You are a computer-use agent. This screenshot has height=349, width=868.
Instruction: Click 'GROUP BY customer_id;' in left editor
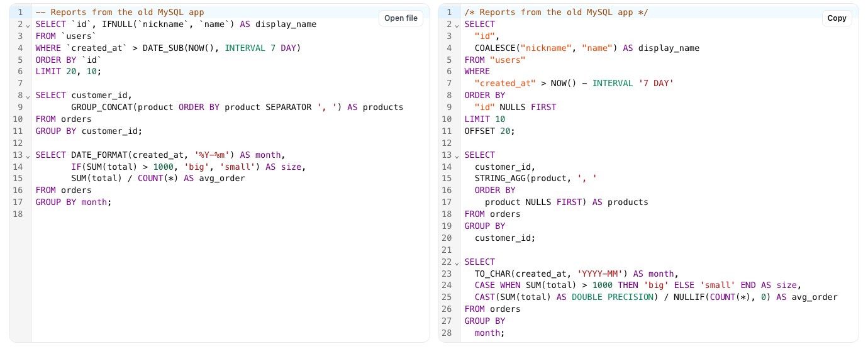coord(89,131)
